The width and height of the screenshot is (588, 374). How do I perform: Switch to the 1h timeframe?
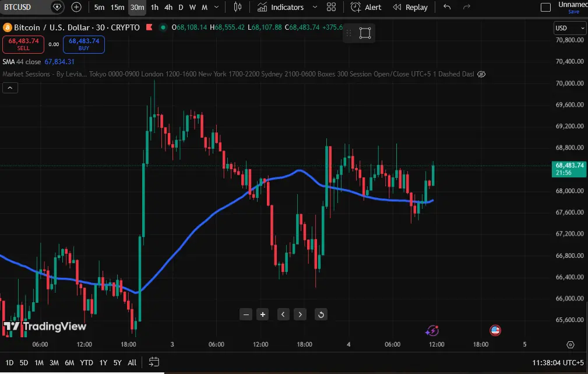154,7
